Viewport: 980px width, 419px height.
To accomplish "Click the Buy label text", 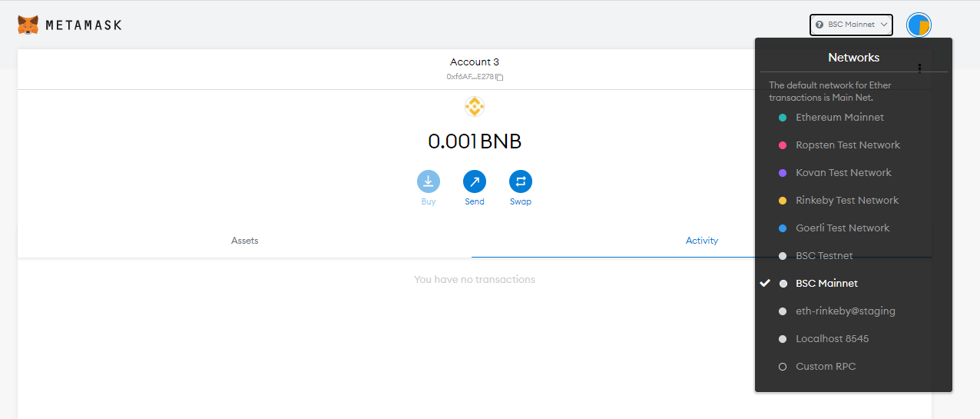I will [429, 201].
